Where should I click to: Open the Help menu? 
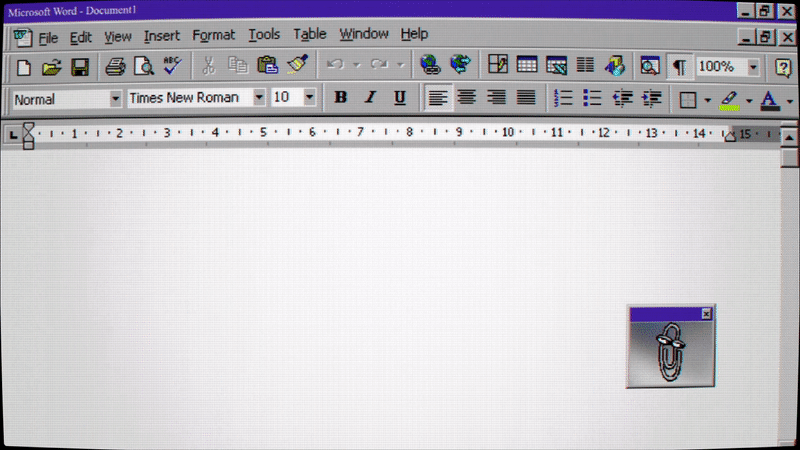[414, 34]
